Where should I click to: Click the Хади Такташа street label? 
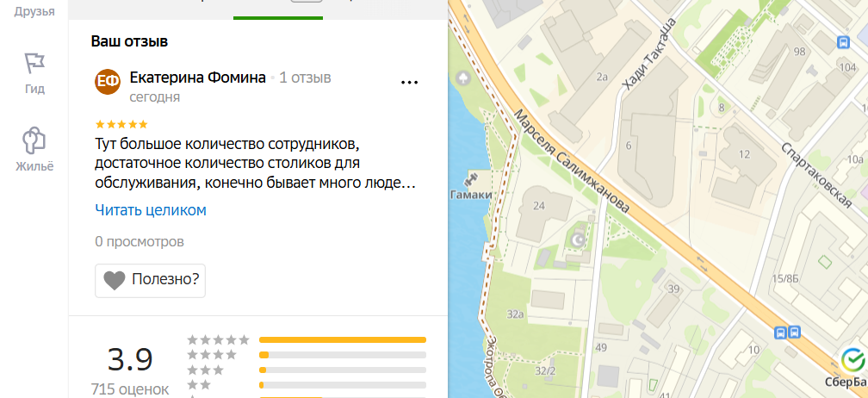[649, 54]
